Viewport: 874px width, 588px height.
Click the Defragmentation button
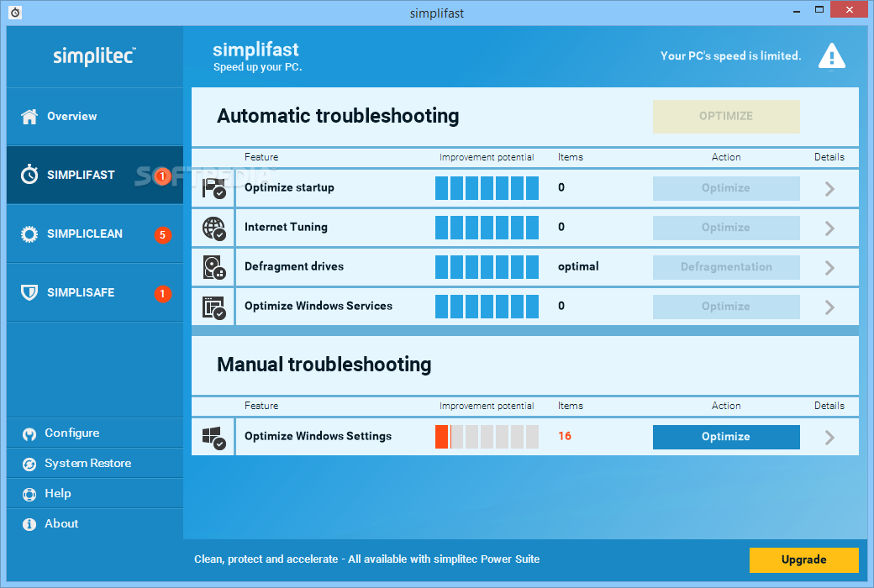coord(726,267)
